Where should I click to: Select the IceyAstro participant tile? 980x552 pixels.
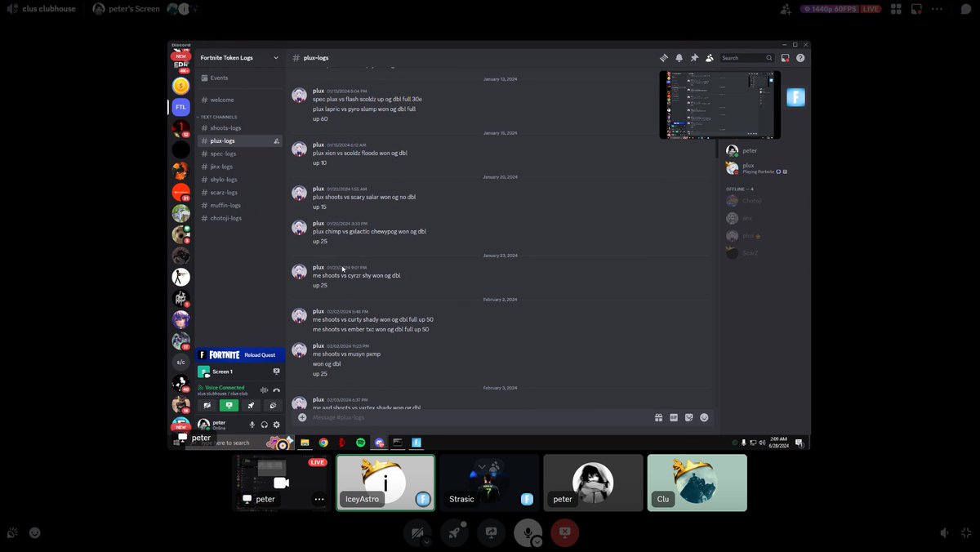tap(385, 483)
